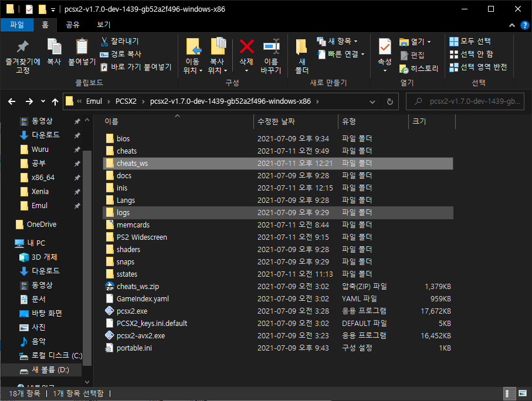Click the Copy icon in ribbon

[x=54, y=46]
